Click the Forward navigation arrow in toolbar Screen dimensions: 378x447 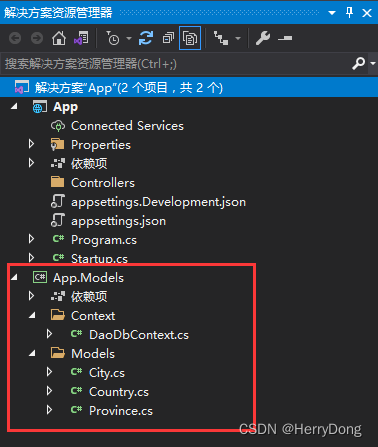coord(37,38)
